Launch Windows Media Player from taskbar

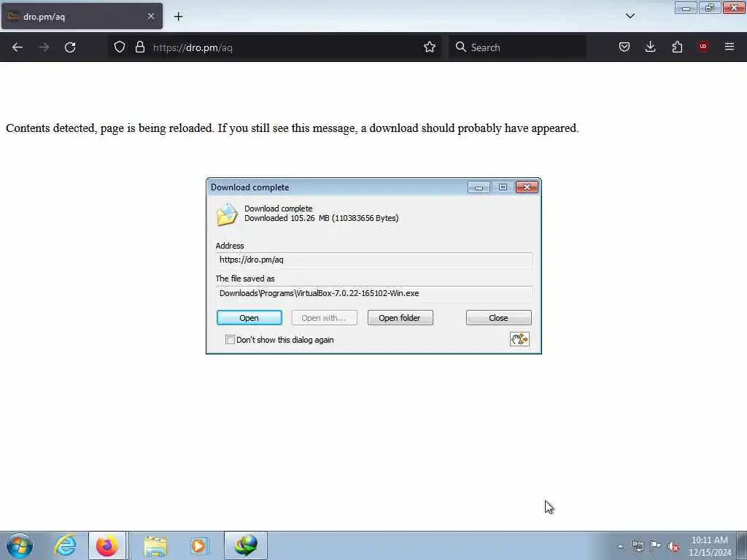[198, 545]
